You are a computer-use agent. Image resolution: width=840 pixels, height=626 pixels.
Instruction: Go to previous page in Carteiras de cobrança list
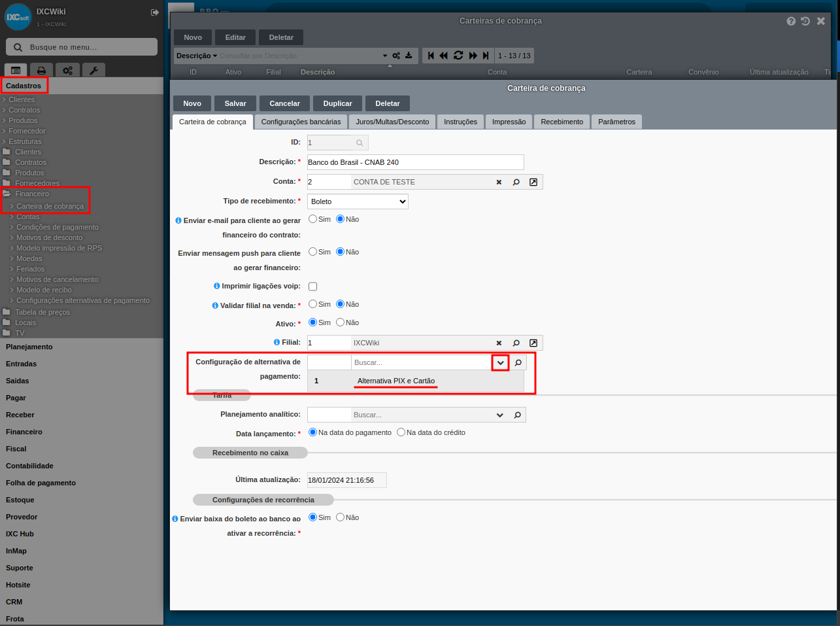444,56
